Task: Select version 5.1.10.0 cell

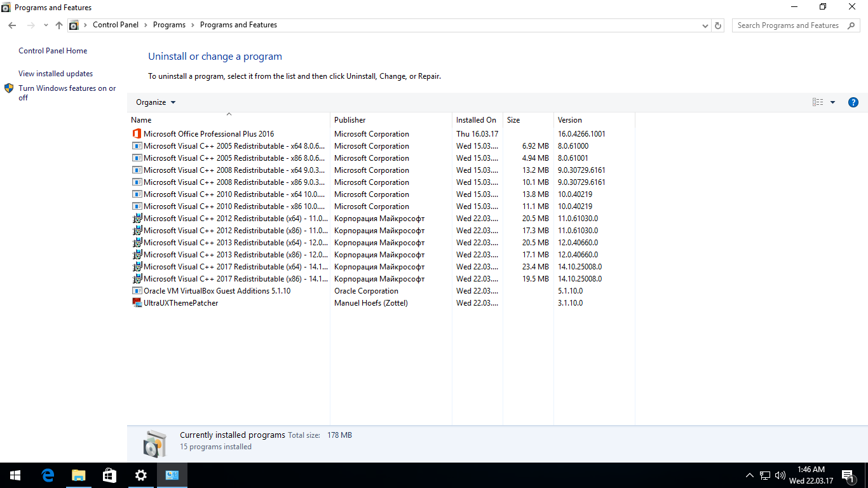Action: (570, 291)
